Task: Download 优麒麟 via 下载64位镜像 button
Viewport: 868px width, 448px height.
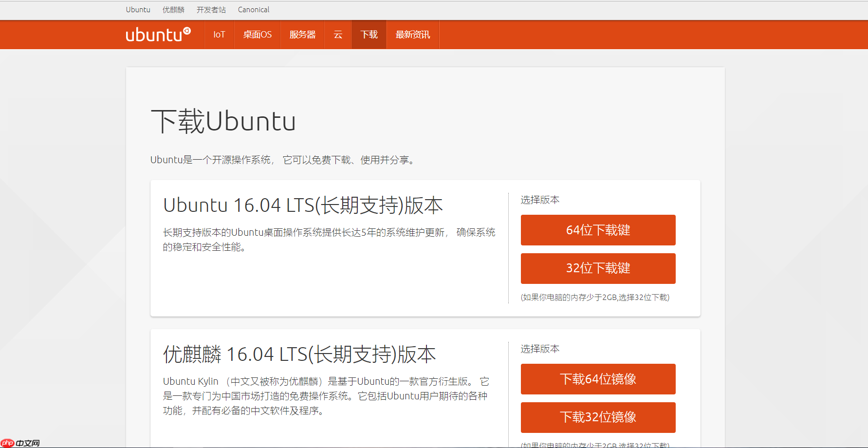Action: [x=598, y=379]
